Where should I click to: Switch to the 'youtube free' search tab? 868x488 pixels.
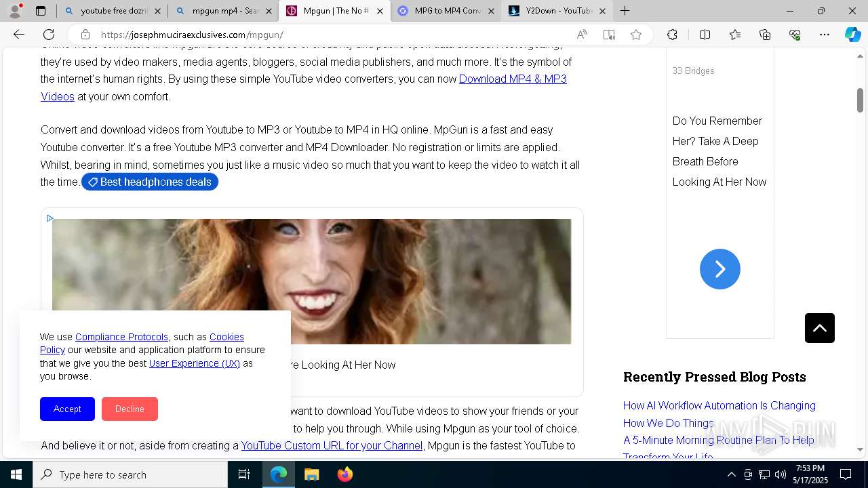pos(112,11)
